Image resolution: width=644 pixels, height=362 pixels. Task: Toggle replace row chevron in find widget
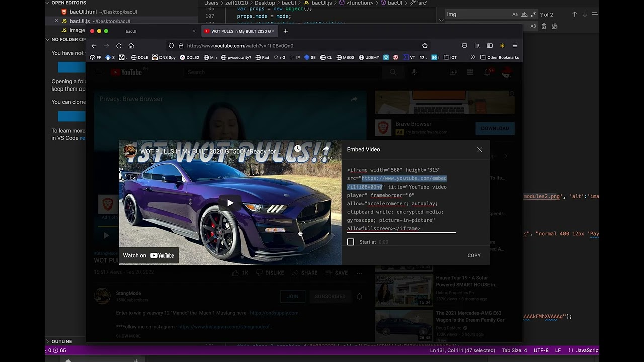441,20
